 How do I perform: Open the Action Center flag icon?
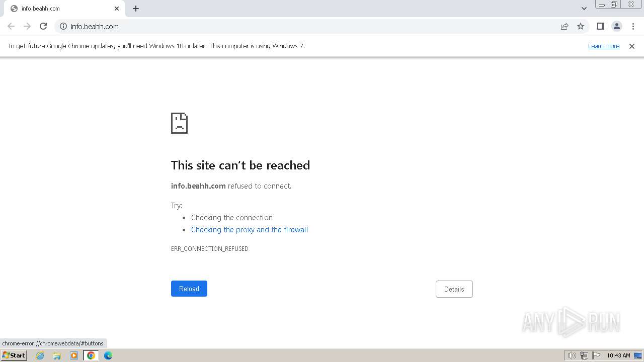coord(596,355)
